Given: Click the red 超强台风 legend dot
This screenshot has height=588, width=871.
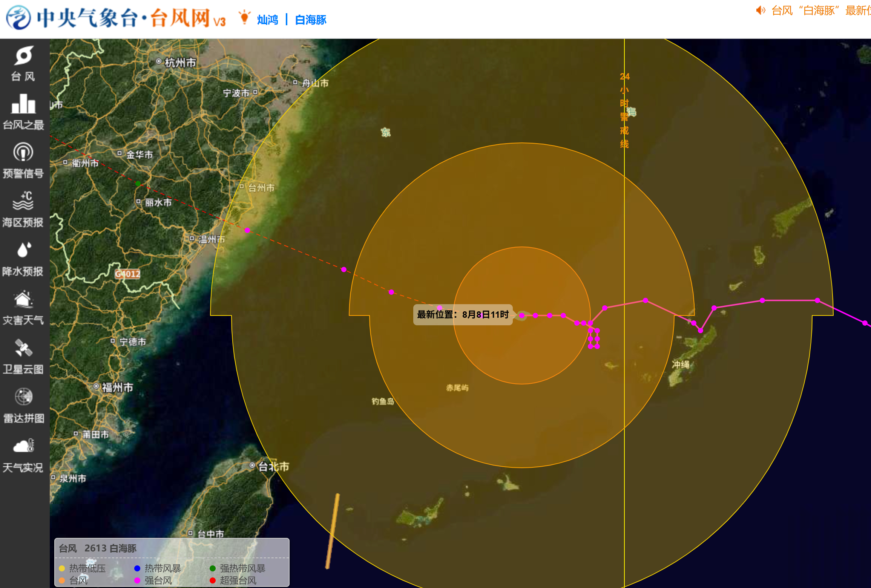Looking at the screenshot, I should [213, 580].
